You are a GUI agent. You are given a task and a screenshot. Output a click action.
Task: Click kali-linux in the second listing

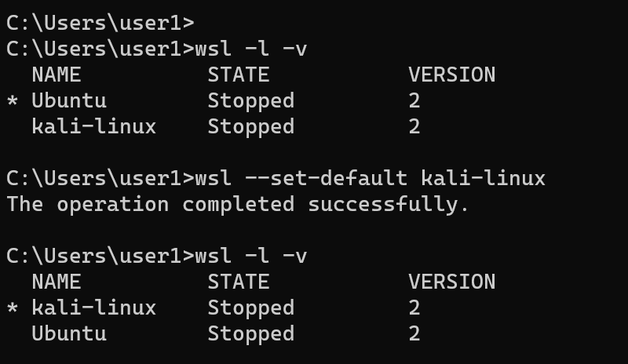(93, 308)
